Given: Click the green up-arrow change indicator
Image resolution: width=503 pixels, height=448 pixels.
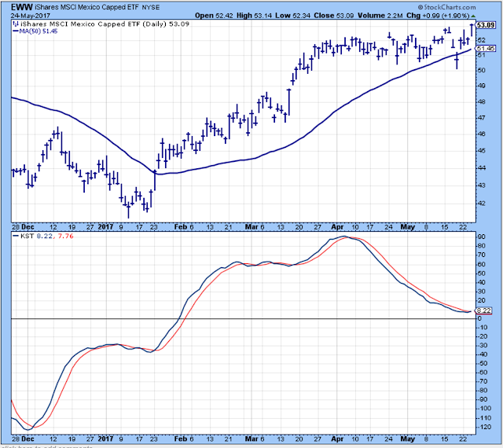Looking at the screenshot, I should [x=473, y=16].
